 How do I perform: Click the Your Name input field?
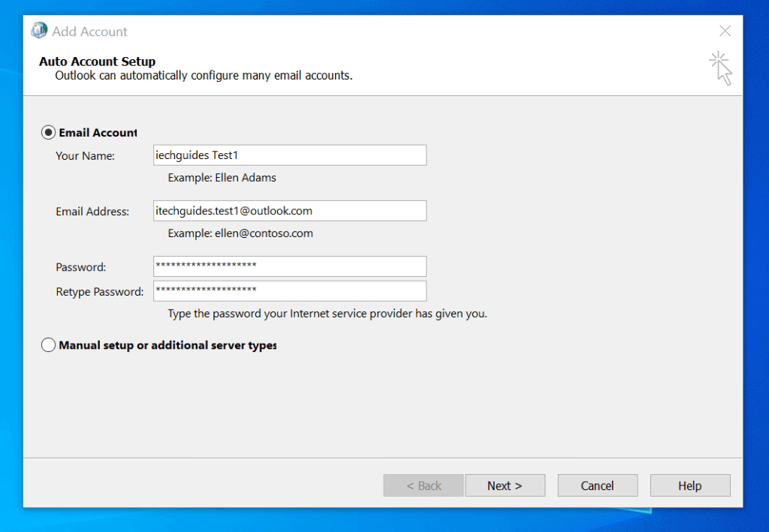(290, 155)
